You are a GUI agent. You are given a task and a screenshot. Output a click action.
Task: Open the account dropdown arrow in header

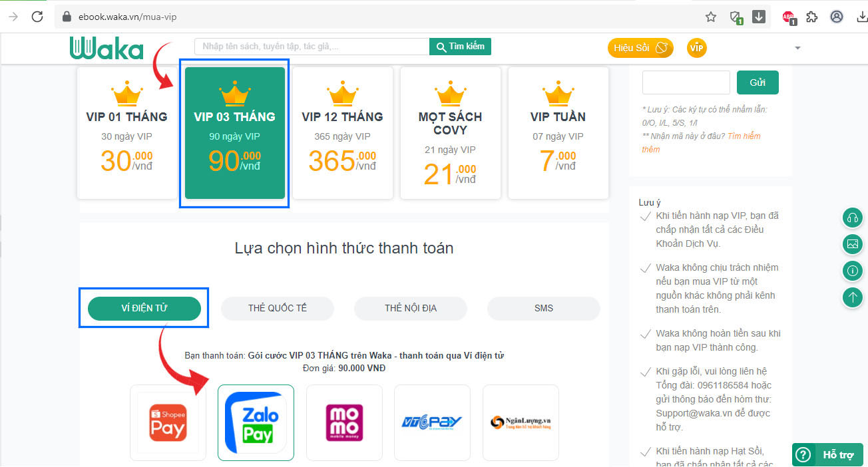tap(797, 48)
